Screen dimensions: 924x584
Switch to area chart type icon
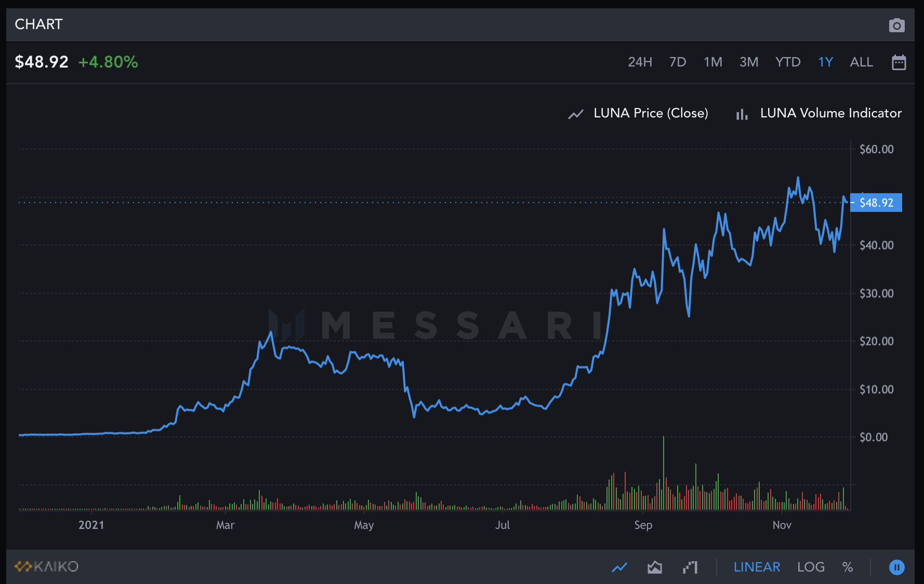655,567
